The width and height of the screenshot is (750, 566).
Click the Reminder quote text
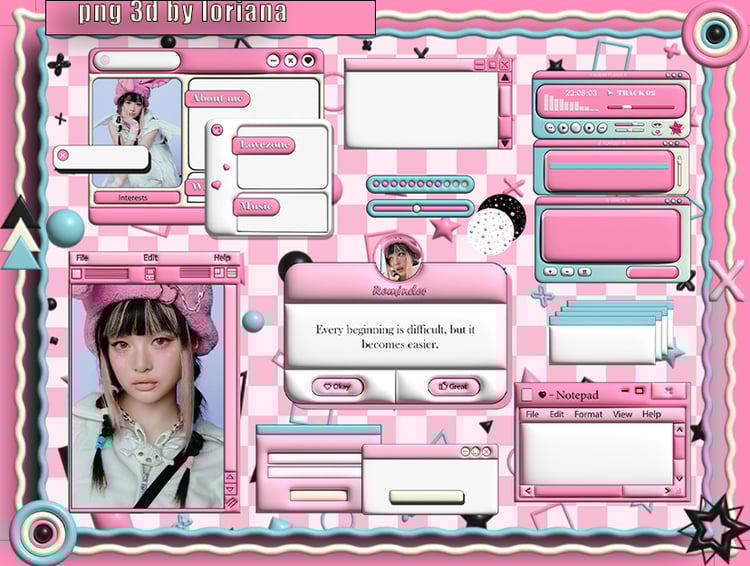point(396,337)
